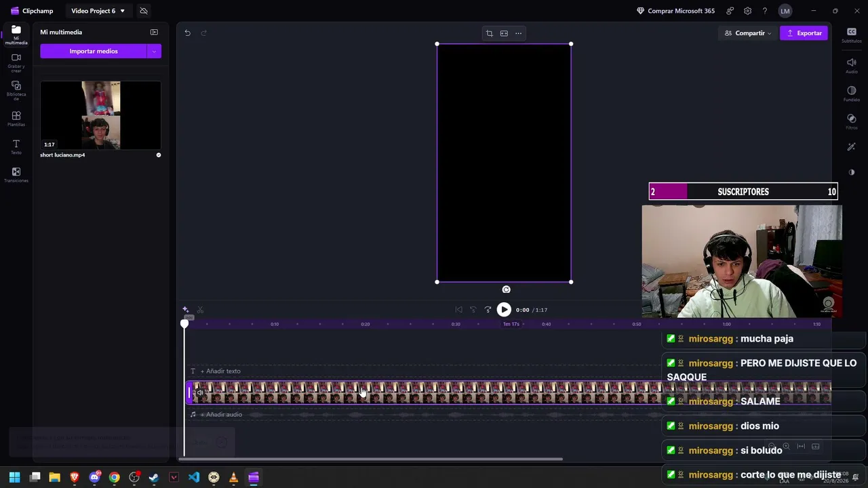The height and width of the screenshot is (488, 868).
Task: Click the sparkle auto-compose icon on timeline
Action: pos(185,310)
